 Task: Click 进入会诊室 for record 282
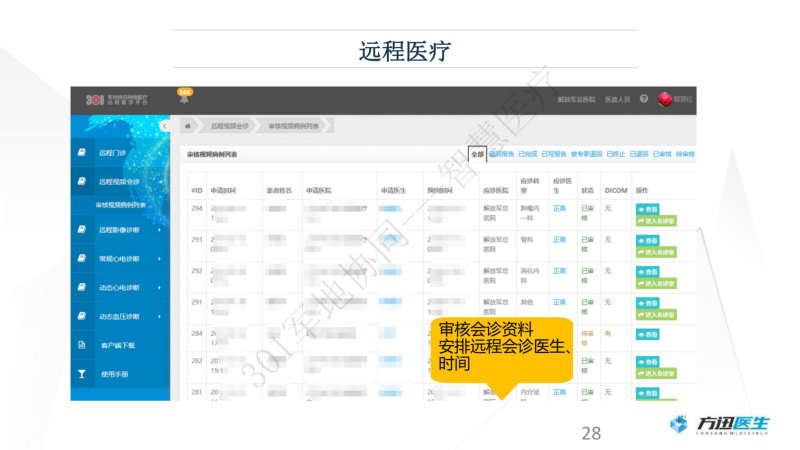point(656,373)
